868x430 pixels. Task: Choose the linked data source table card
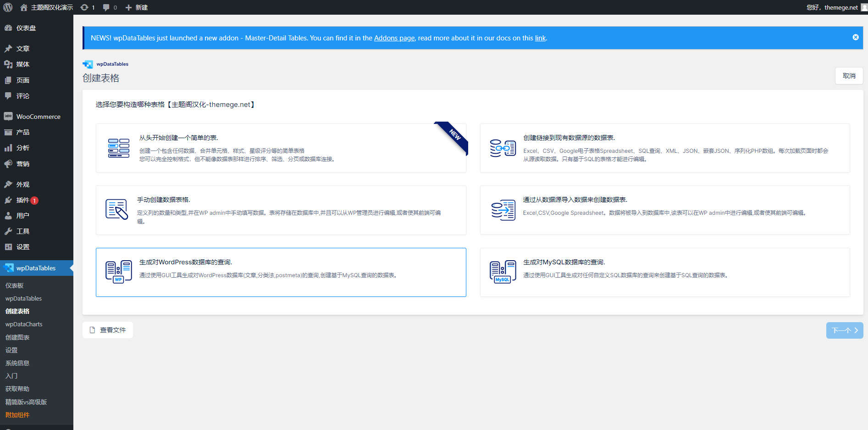tap(665, 148)
